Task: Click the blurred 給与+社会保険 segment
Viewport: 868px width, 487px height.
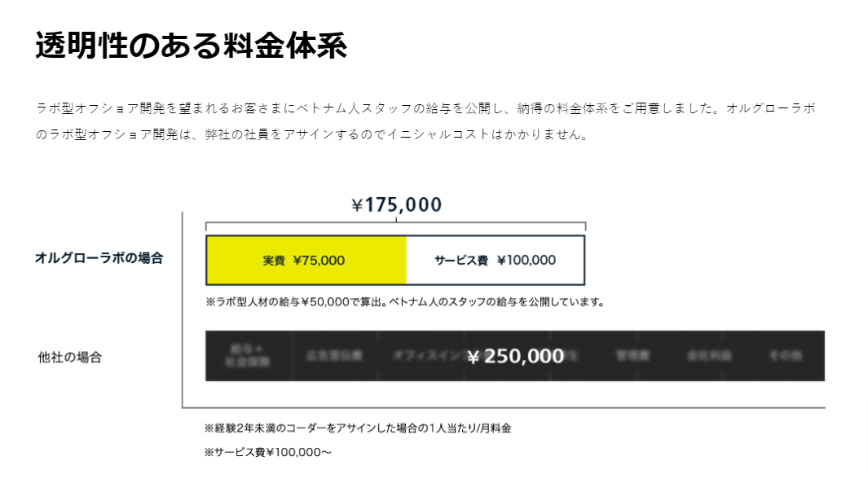Action: click(x=247, y=356)
